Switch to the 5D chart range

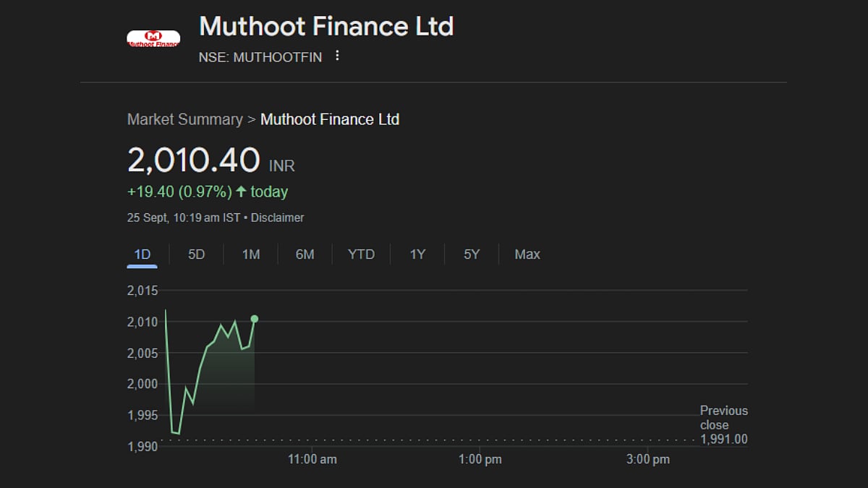click(x=196, y=254)
